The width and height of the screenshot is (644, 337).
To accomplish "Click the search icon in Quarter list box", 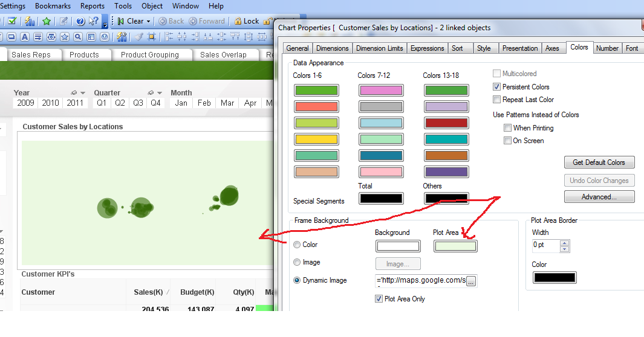I will (x=151, y=92).
